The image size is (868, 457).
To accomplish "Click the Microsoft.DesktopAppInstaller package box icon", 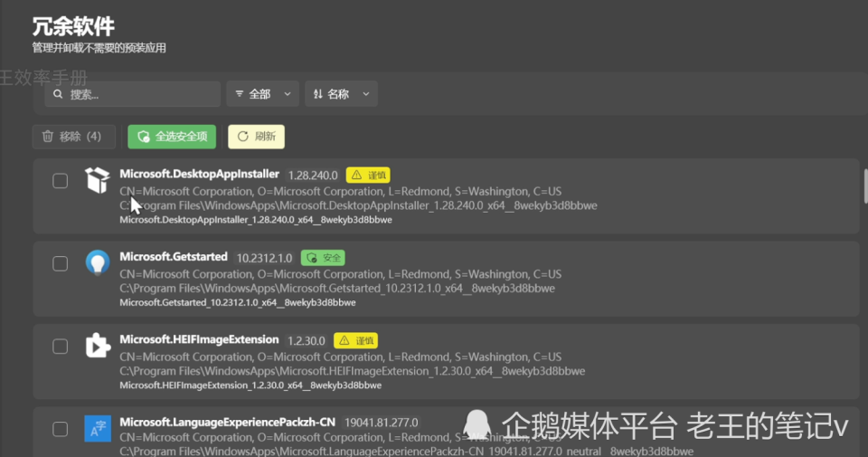I will pyautogui.click(x=98, y=180).
